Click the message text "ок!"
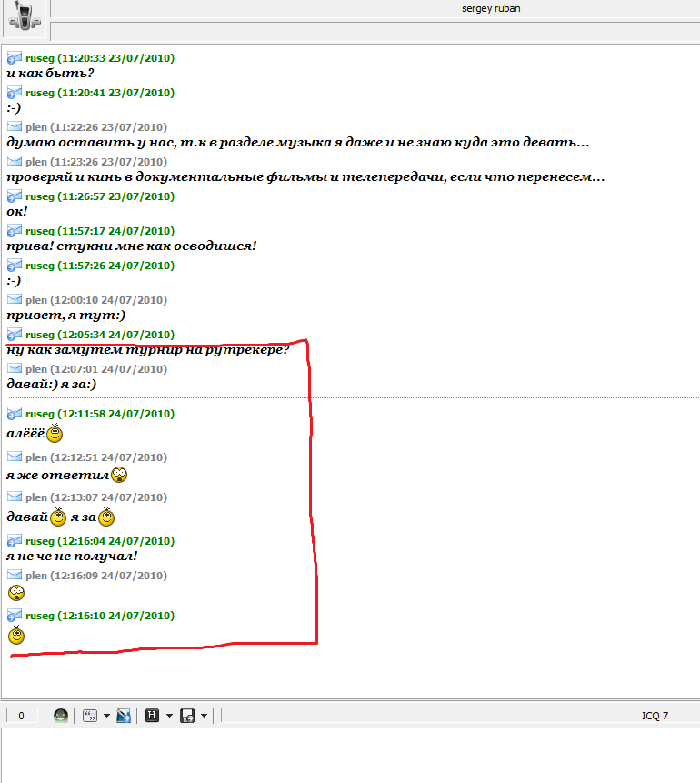Viewport: 700px width, 783px height. [17, 211]
